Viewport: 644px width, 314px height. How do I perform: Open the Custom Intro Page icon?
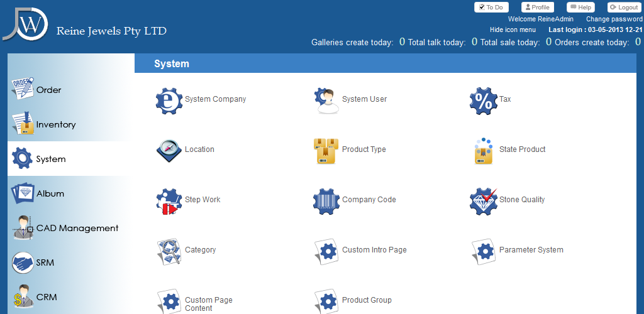(x=326, y=251)
